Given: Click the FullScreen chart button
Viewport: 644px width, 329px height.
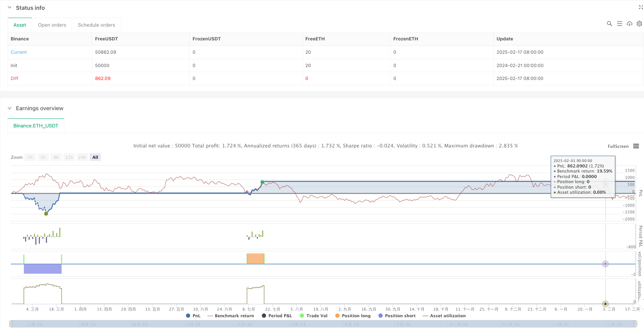Looking at the screenshot, I should pyautogui.click(x=618, y=146).
